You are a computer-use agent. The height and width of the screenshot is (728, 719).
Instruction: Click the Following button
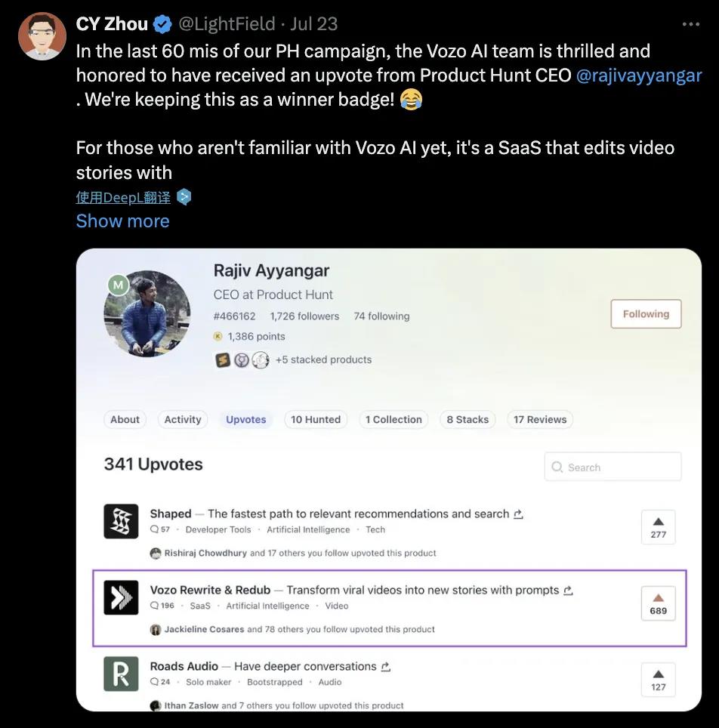tap(646, 314)
